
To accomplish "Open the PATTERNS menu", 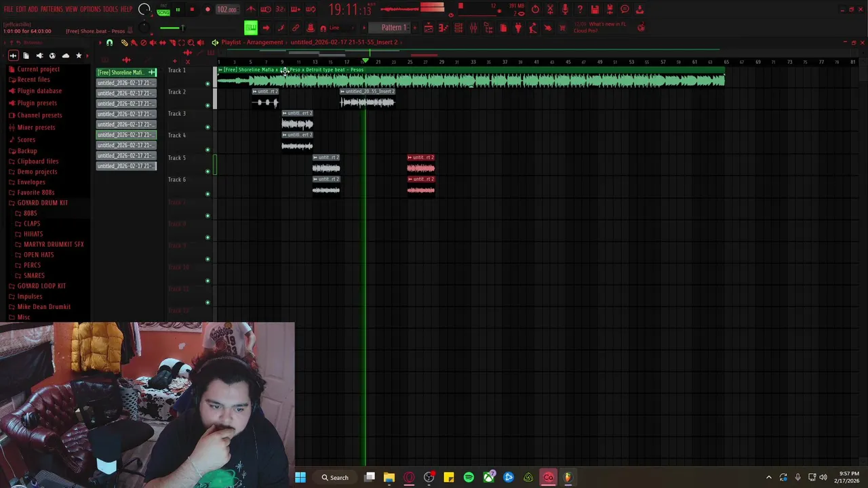I will pos(52,9).
